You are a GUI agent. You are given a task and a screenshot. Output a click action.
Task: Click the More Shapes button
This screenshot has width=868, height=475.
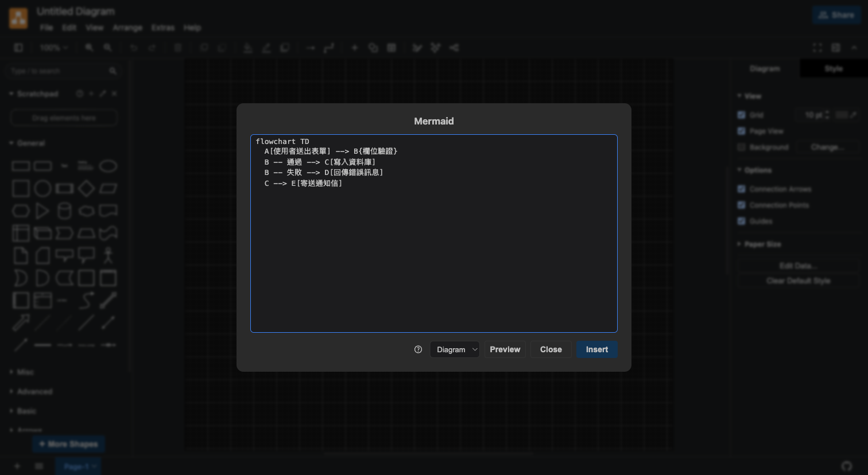coord(69,444)
